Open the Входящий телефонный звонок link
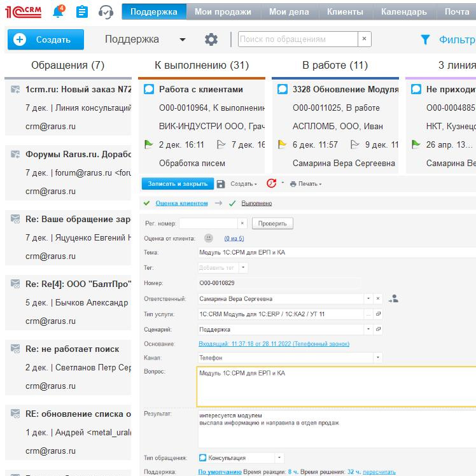Image resolution: width=476 pixels, height=476 pixels. pos(274,344)
